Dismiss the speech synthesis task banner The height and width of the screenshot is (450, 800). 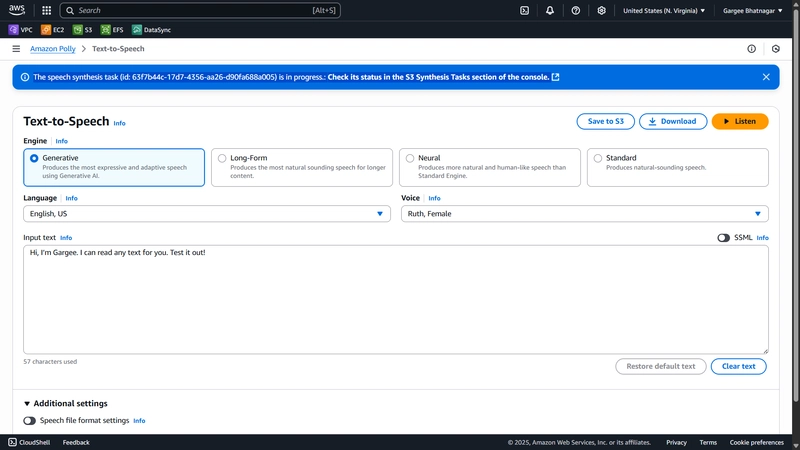(766, 77)
